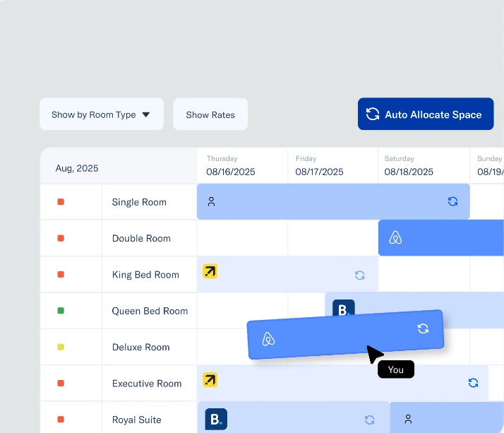Click the Show Rates button
This screenshot has width=504, height=433.
point(210,114)
